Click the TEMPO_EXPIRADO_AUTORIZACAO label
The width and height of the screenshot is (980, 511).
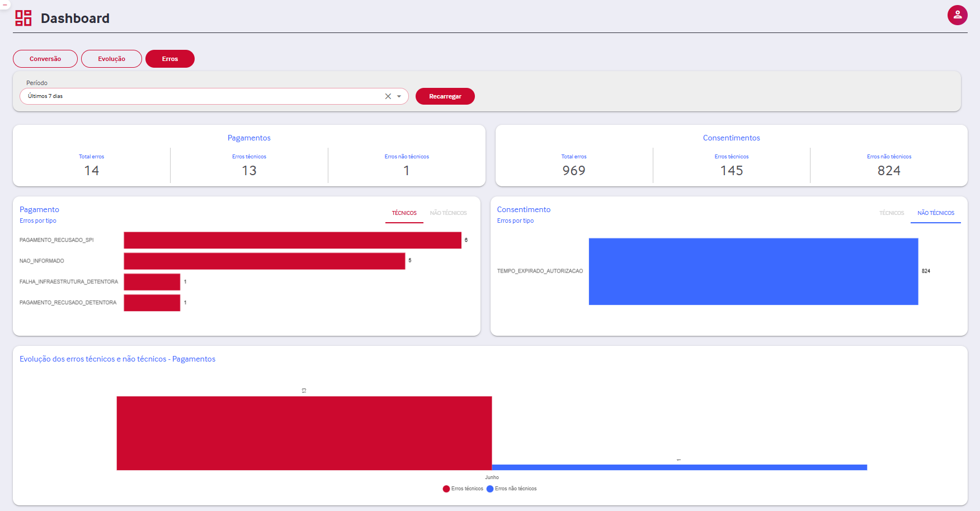tap(540, 271)
